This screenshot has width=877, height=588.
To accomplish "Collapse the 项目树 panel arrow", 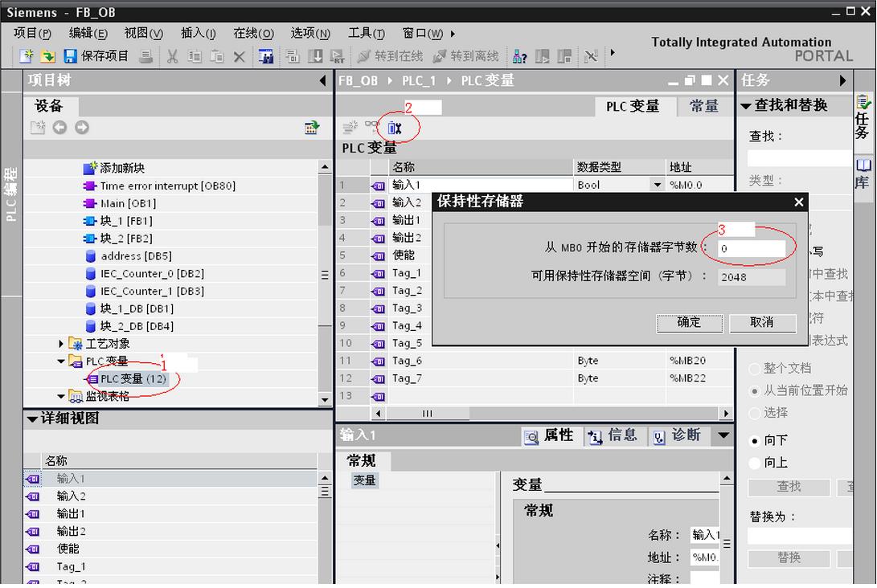I will [322, 80].
